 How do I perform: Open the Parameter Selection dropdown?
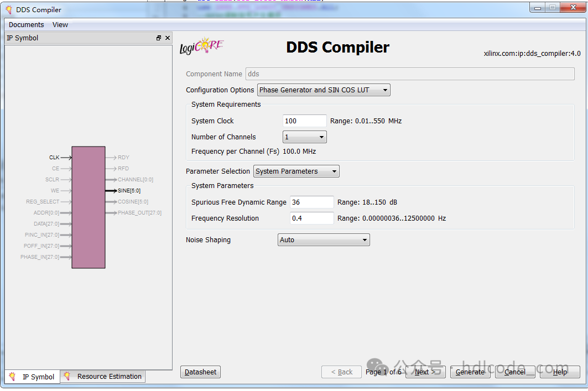[x=296, y=171]
